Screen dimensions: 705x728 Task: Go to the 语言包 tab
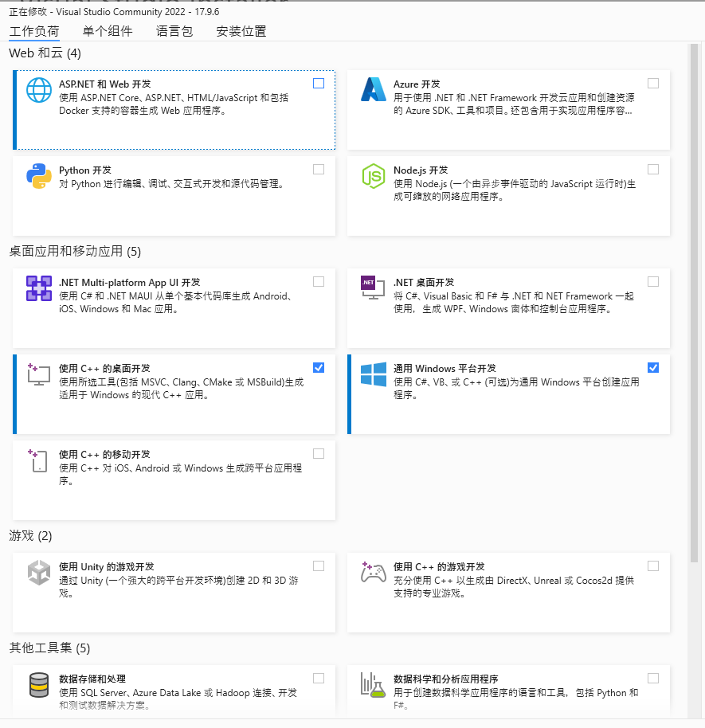click(x=174, y=31)
